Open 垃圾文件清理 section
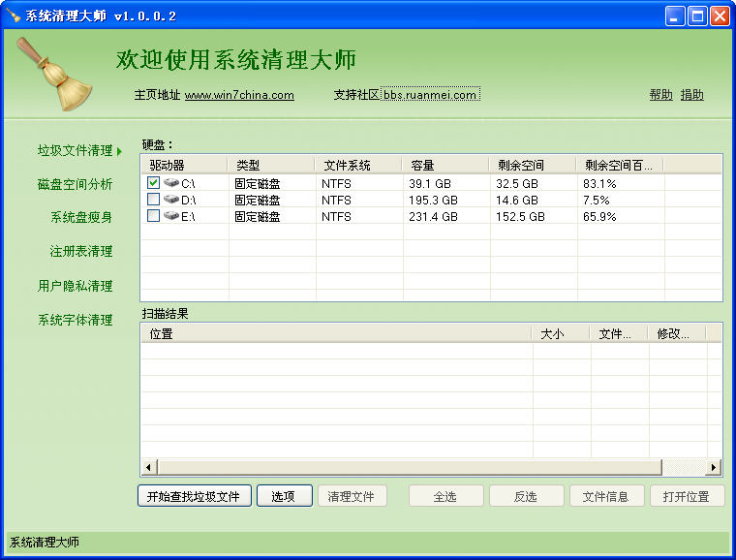This screenshot has width=736, height=560. (75, 150)
